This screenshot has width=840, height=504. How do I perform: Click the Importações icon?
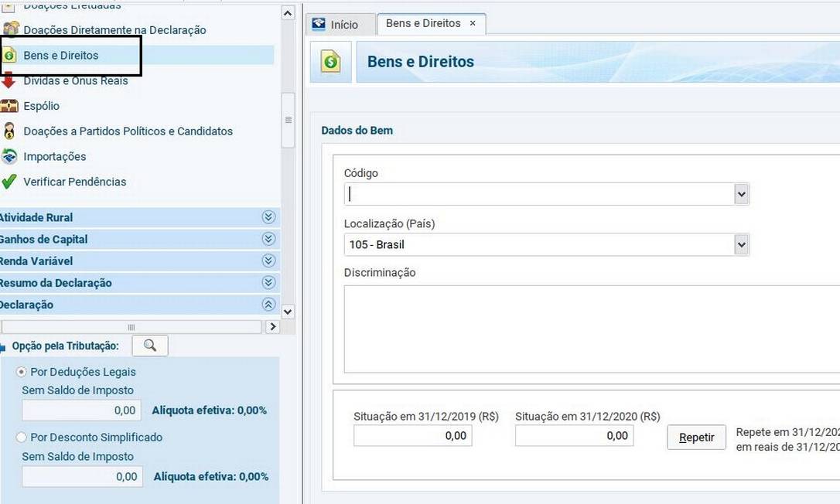[x=9, y=157]
